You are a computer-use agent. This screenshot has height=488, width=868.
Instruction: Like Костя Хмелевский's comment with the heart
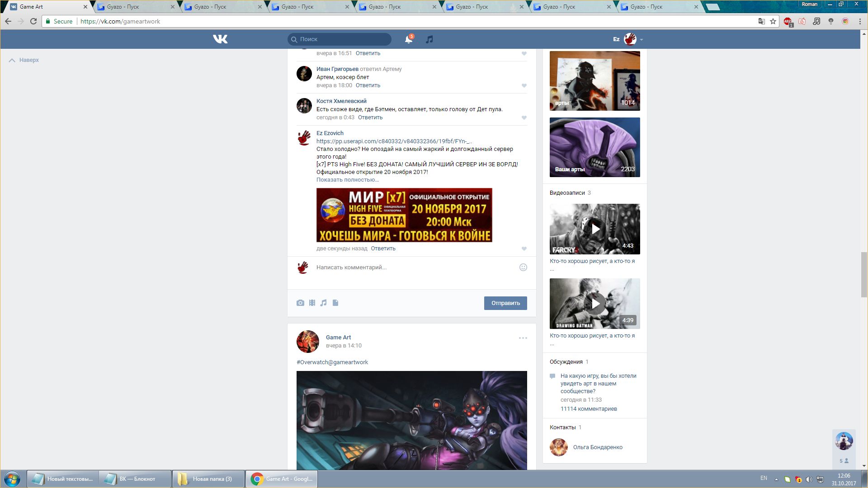[524, 117]
